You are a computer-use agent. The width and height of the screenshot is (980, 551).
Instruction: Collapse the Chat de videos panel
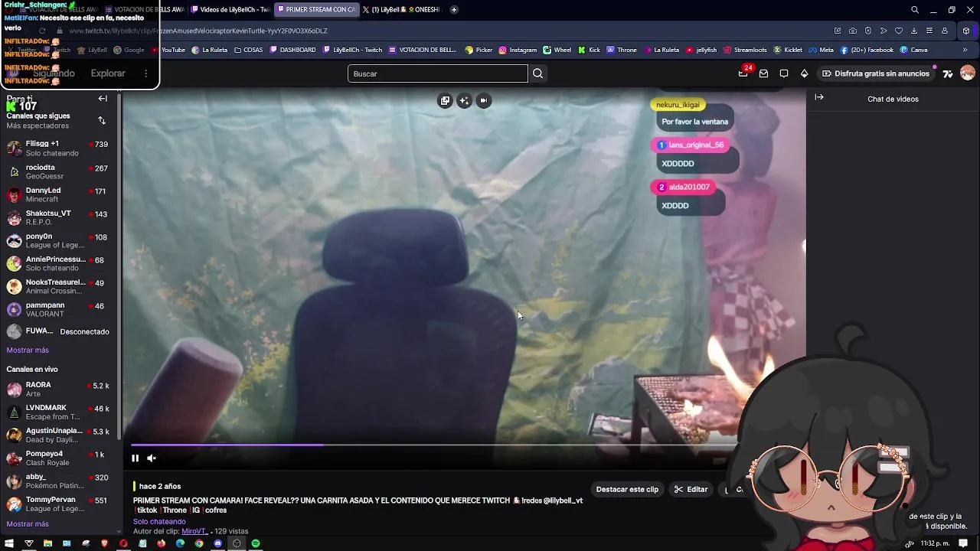(819, 97)
